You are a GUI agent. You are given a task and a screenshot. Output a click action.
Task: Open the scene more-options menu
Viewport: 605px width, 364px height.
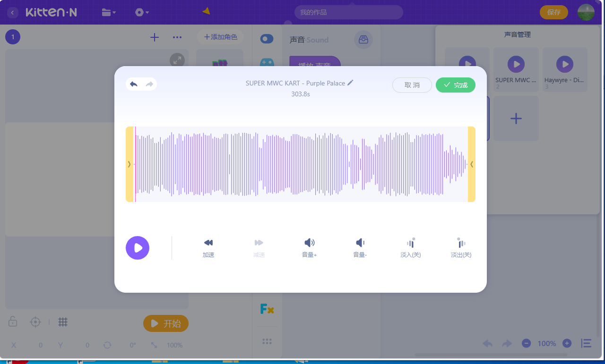coord(177,37)
